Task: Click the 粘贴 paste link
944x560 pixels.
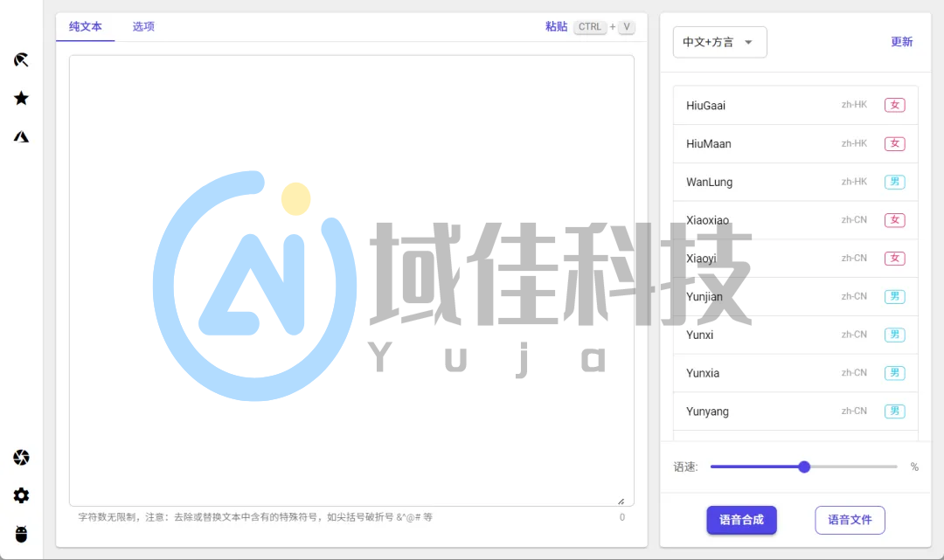Action: 556,26
